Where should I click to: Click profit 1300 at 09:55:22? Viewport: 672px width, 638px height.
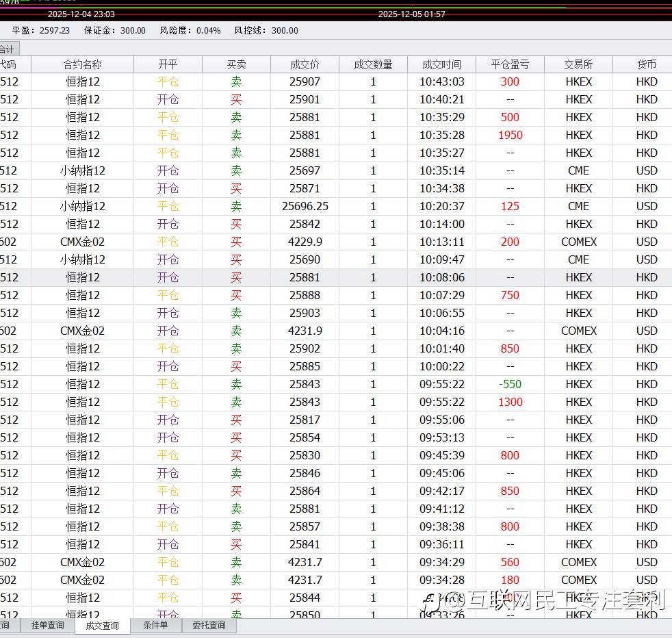(x=510, y=402)
